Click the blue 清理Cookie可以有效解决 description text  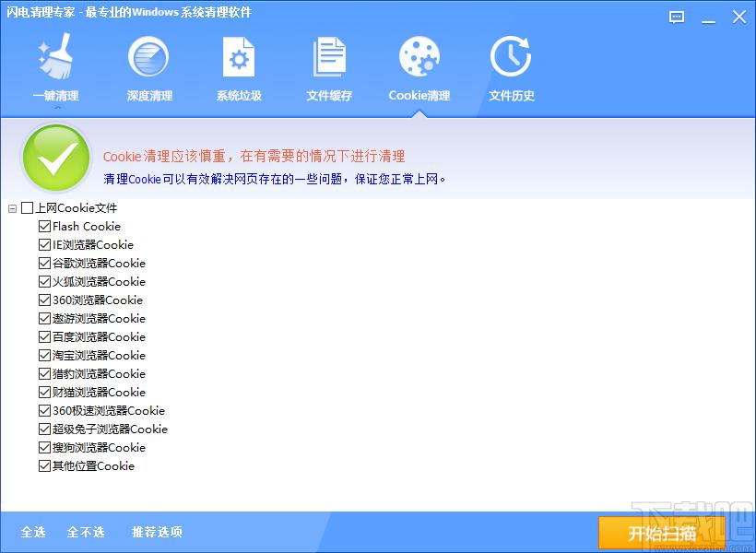pos(275,180)
